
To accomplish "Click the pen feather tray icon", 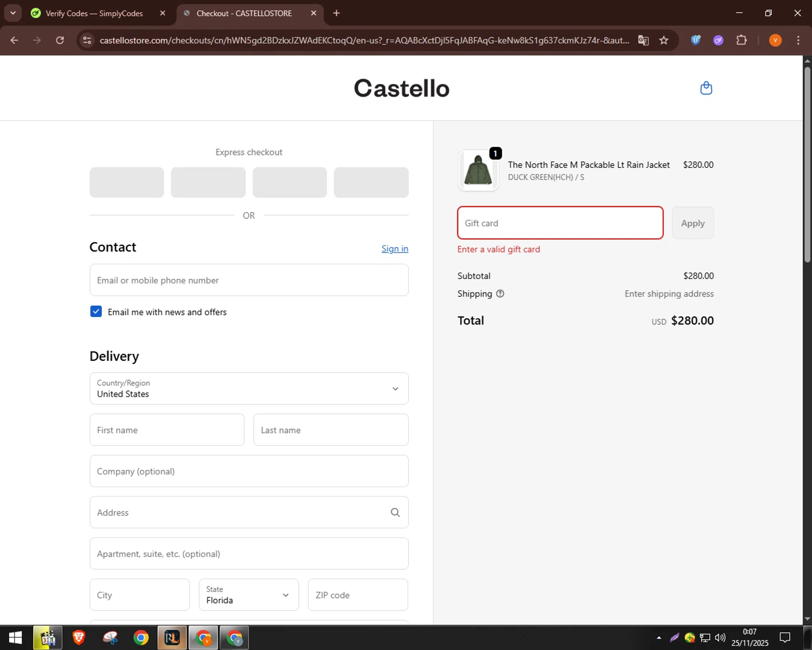I will click(675, 638).
